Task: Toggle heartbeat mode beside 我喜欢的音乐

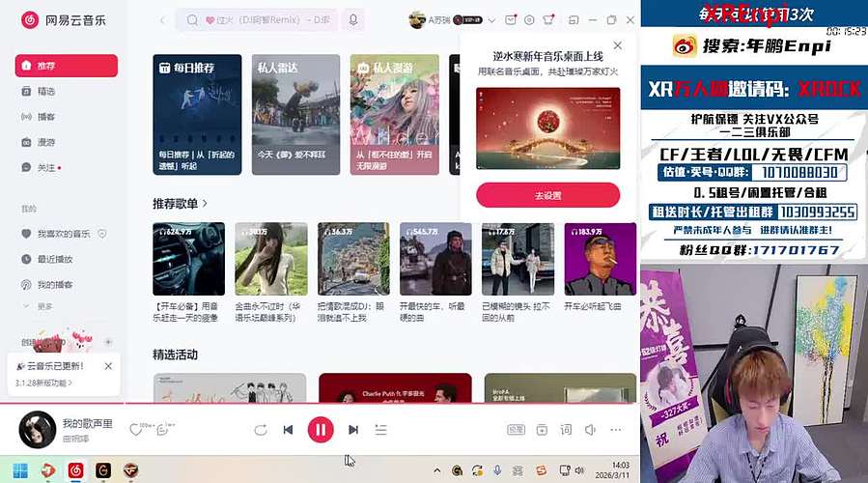Action: pos(102,234)
